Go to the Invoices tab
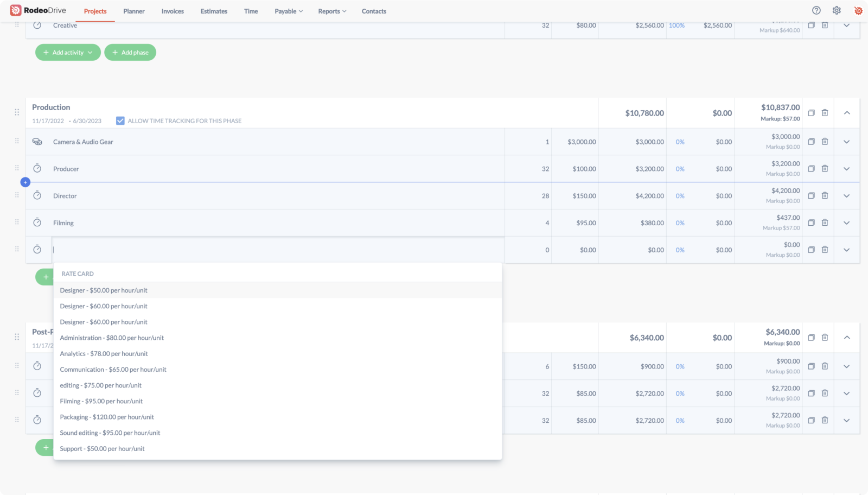868x495 pixels. 173,11
